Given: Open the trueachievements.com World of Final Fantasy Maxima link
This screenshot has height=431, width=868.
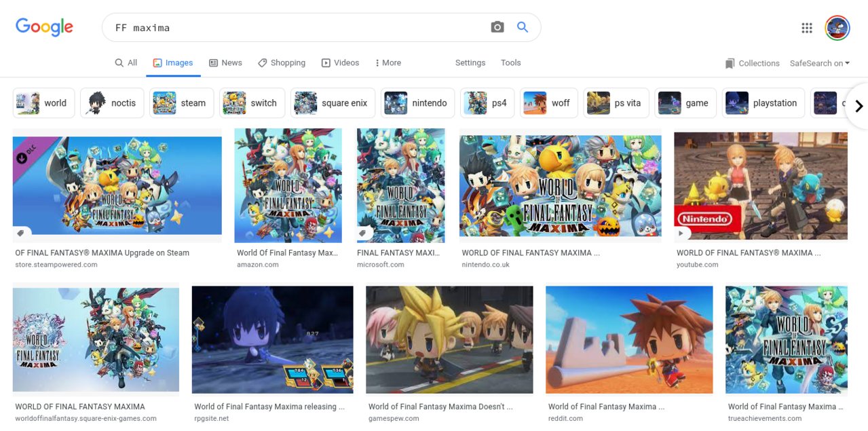Looking at the screenshot, I should (786, 407).
